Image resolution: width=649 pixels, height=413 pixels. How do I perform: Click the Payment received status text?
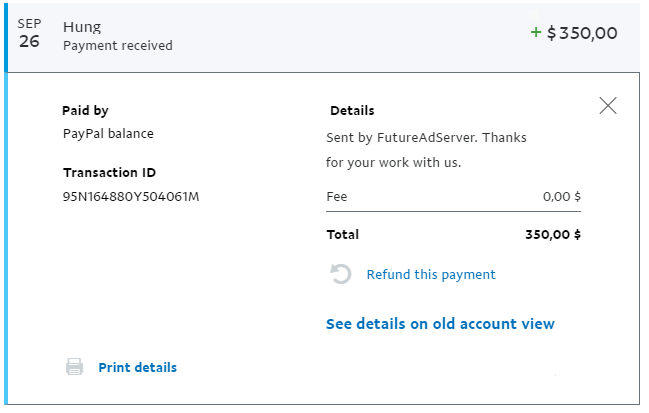pos(118,46)
